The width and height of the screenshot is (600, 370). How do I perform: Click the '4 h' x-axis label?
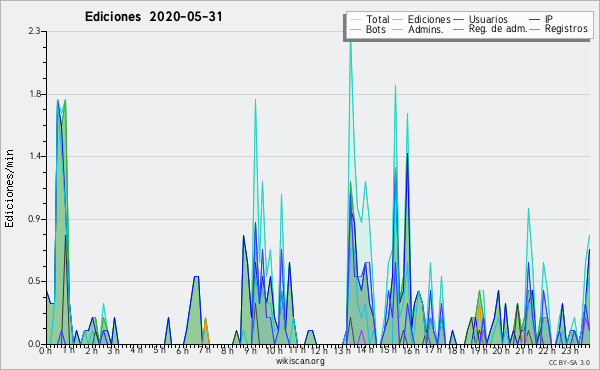pos(136,350)
